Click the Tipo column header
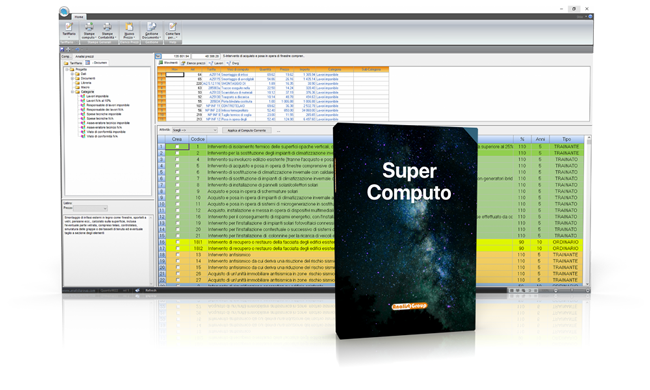This screenshot has height=390, width=650. tap(566, 139)
